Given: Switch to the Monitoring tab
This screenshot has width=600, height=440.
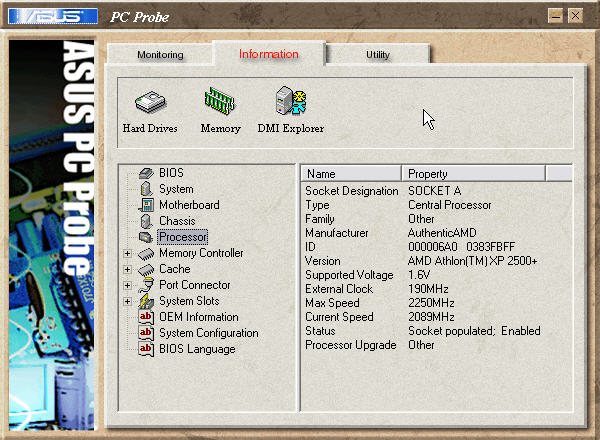Looking at the screenshot, I should pos(160,55).
